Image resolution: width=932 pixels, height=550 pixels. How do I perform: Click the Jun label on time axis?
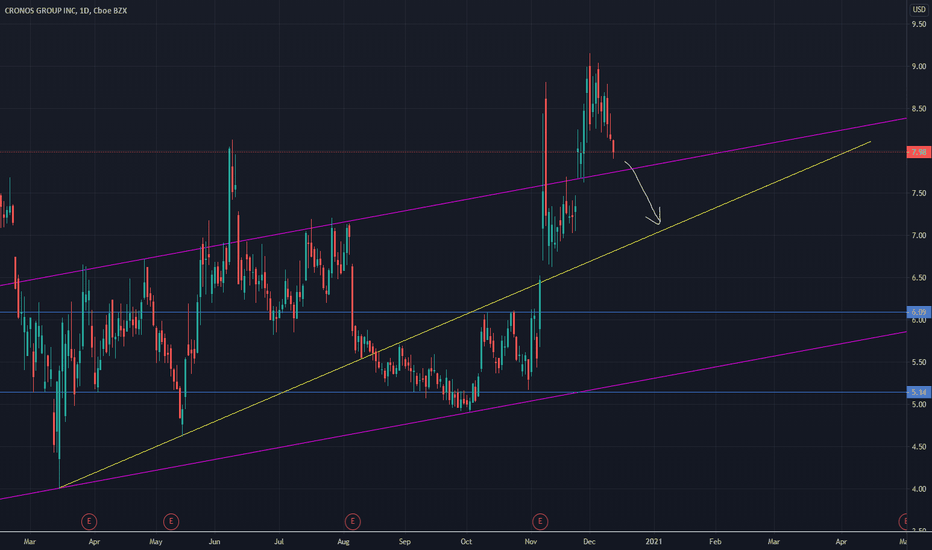[x=215, y=542]
